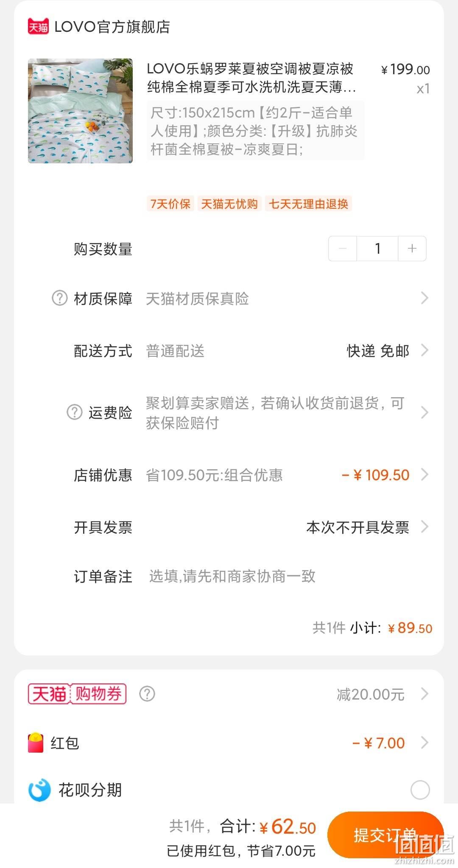Open the help icon next to 材质保障
458x868 pixels.
(x=59, y=298)
